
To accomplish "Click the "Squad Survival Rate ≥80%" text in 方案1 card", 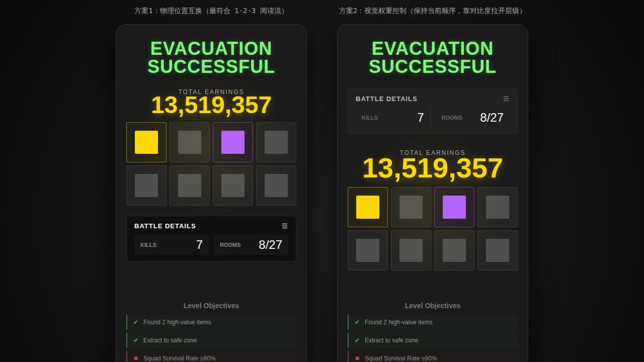I will click(x=180, y=358).
